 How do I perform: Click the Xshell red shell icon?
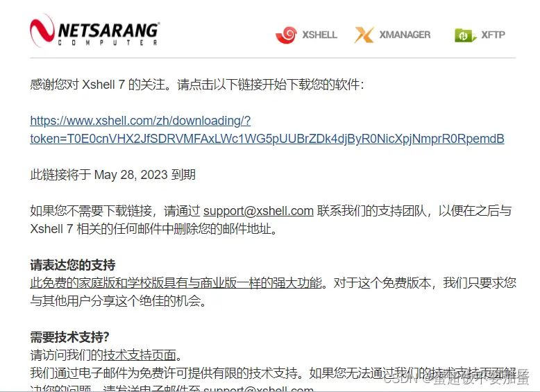pos(286,35)
